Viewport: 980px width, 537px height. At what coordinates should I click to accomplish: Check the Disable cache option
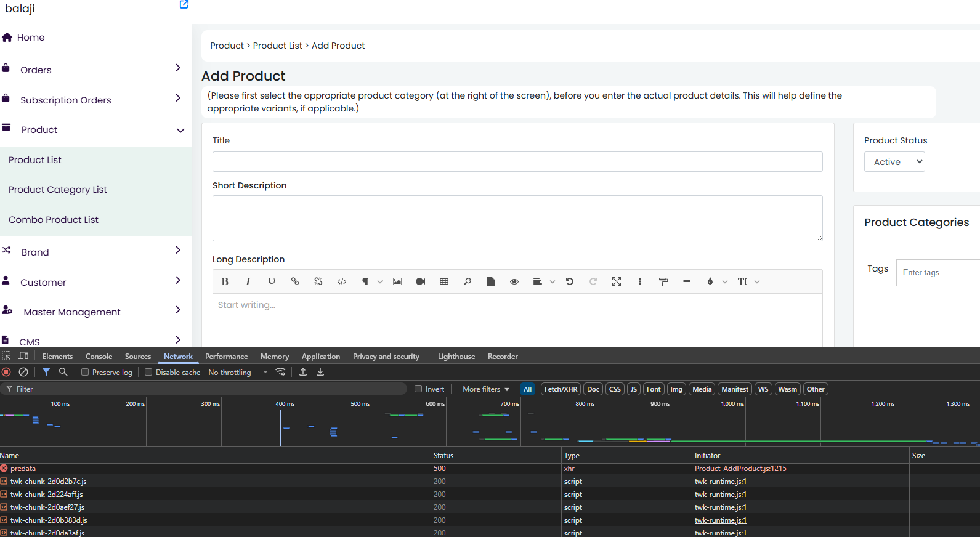148,372
